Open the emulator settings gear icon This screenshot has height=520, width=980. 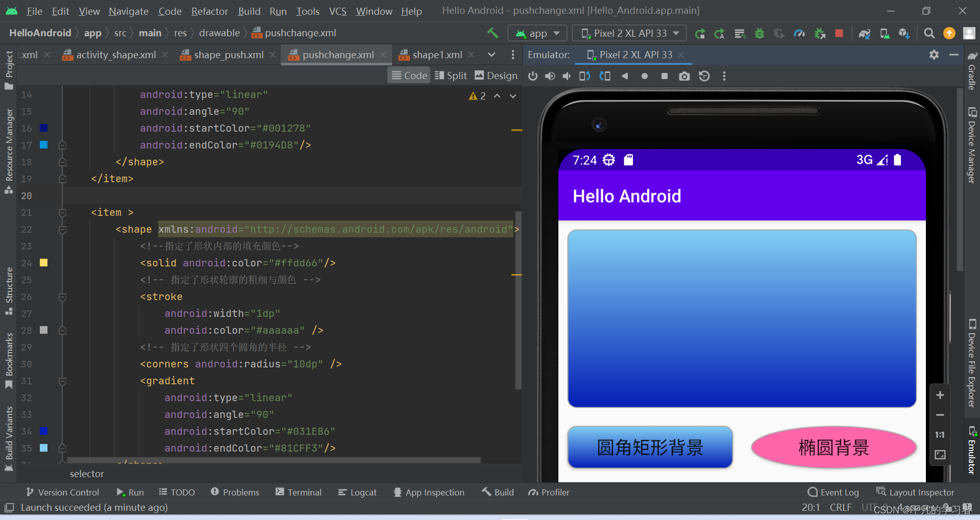(x=934, y=55)
